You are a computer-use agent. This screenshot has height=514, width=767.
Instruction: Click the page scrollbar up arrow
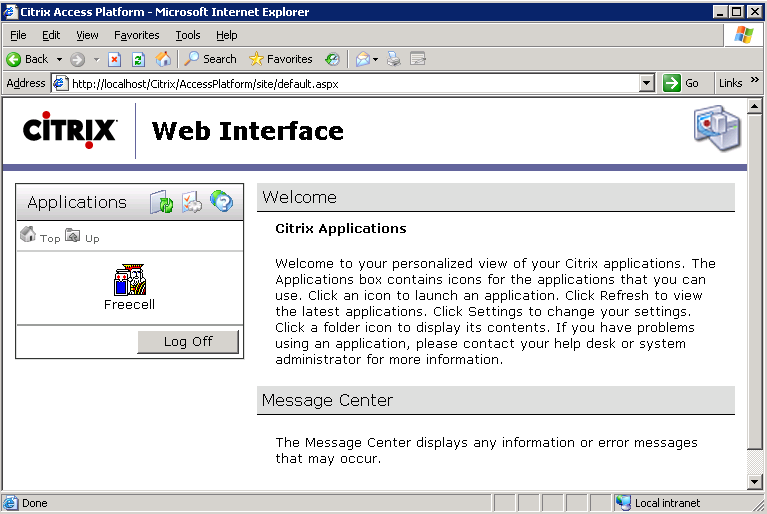pyautogui.click(x=755, y=106)
